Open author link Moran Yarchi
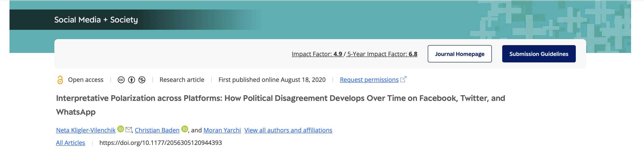The width and height of the screenshot is (644, 149). click(x=222, y=130)
